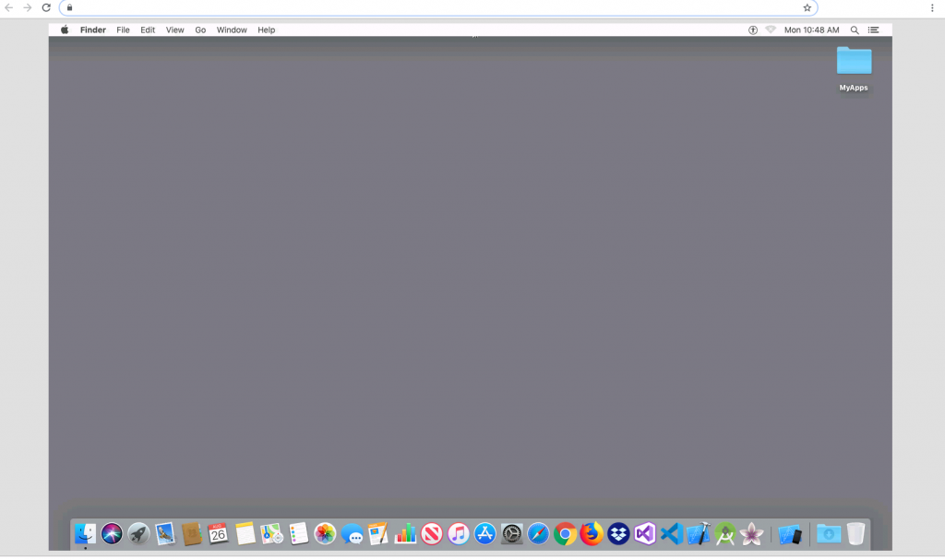Go back in the browser
Viewport: 945px width, 560px height.
9,7
